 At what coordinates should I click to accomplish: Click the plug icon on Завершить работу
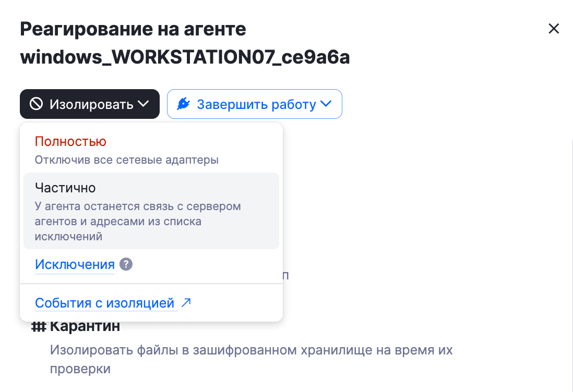click(184, 104)
